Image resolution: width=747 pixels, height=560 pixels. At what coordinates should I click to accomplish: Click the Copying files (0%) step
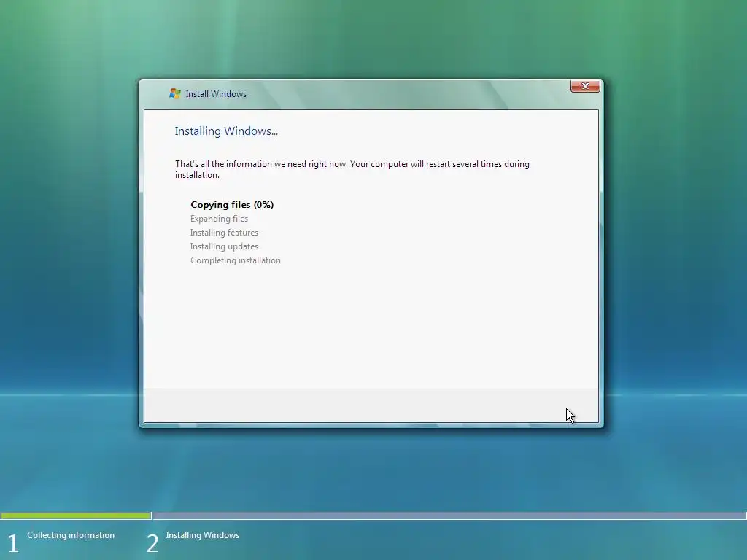(x=232, y=205)
